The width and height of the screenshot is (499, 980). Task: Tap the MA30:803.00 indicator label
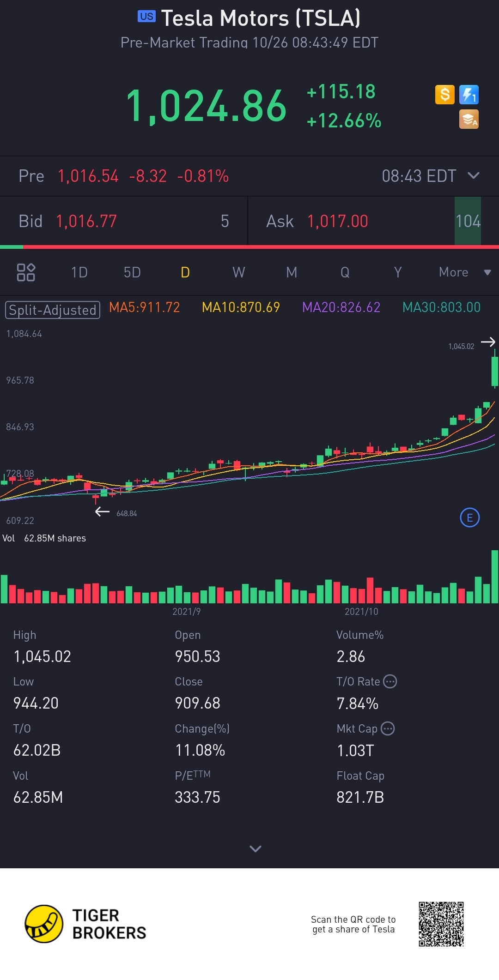coord(442,307)
